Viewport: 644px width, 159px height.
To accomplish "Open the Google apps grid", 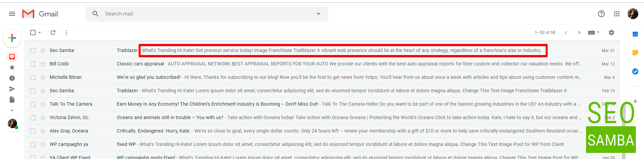I will [x=617, y=14].
